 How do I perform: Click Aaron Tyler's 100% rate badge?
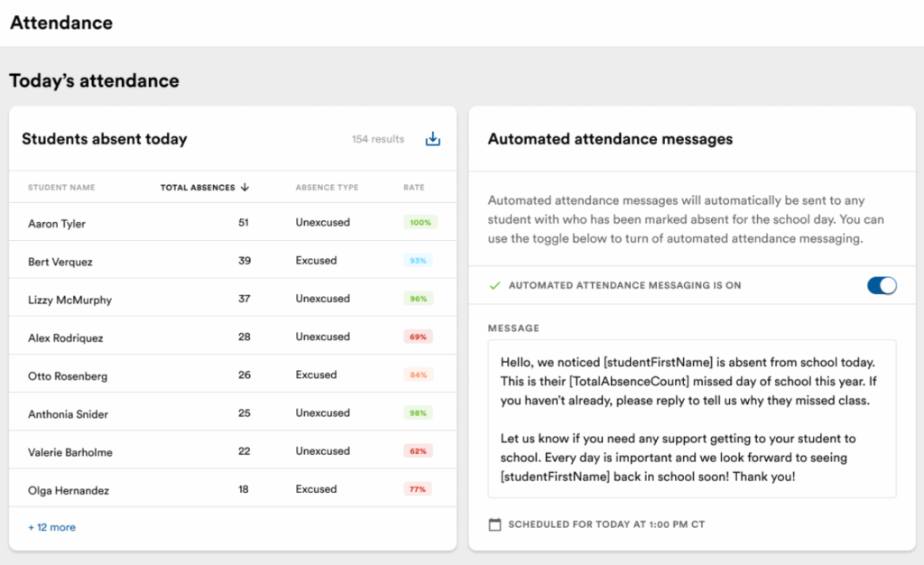(x=420, y=222)
